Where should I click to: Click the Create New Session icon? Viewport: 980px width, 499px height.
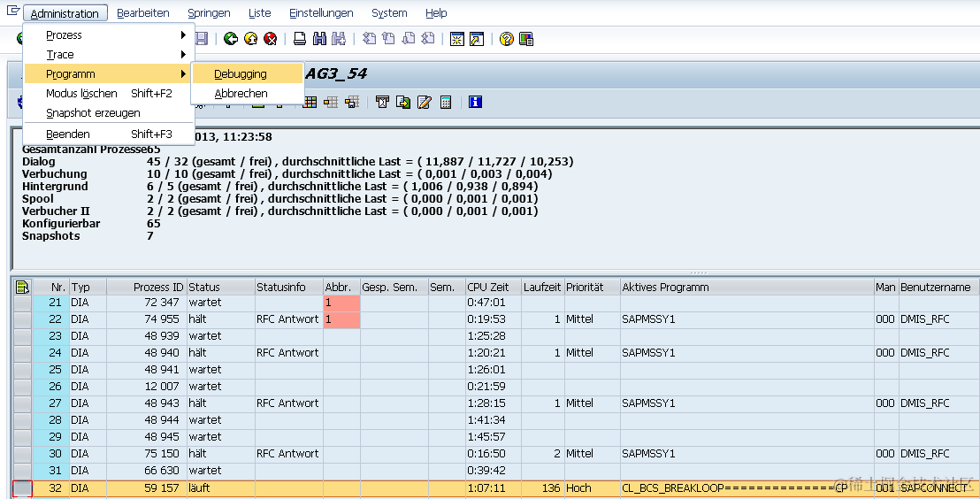click(457, 39)
